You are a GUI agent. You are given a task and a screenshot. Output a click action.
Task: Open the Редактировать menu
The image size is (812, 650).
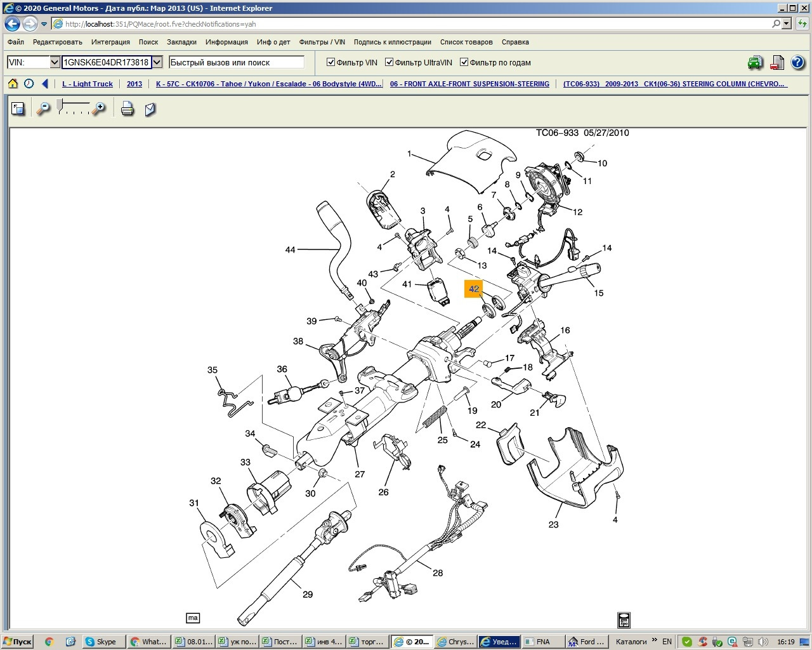coord(58,42)
